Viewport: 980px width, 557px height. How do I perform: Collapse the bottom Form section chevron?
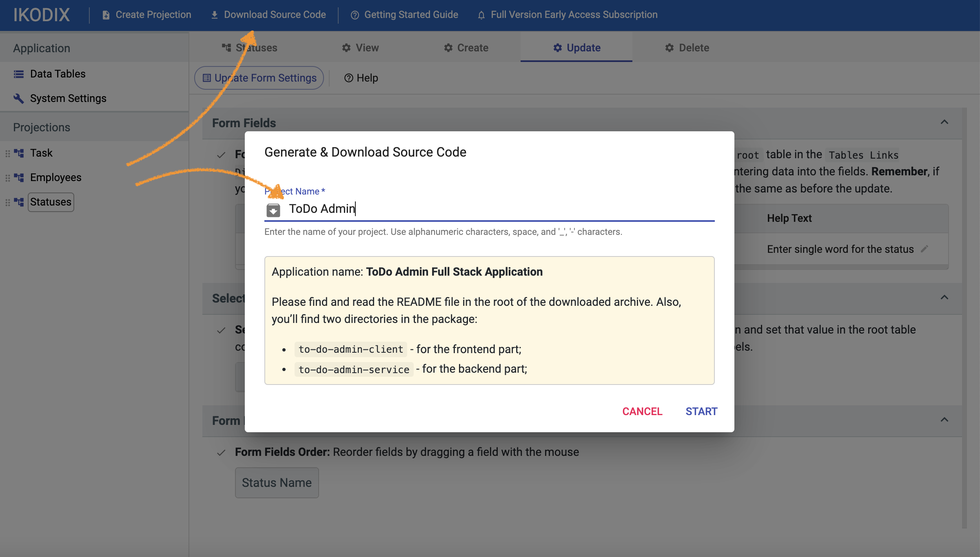tap(944, 420)
